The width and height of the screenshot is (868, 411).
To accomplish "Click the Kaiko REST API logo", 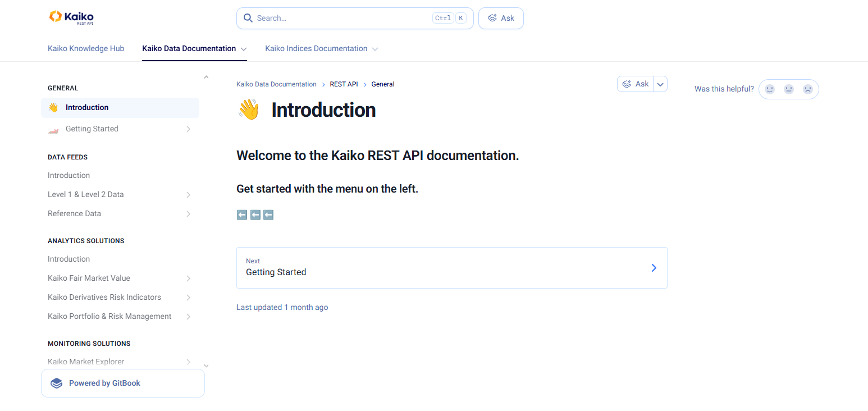I will 71,17.
